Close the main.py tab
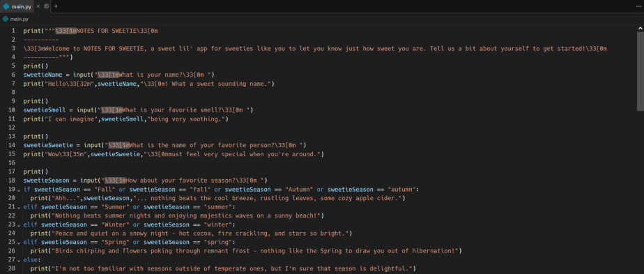 [x=38, y=6]
